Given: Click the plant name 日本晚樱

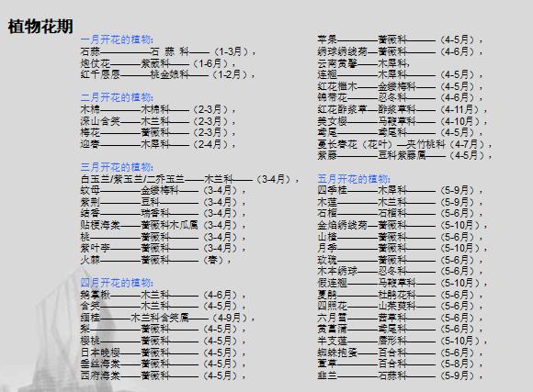Looking at the screenshot, I should (x=100, y=353).
